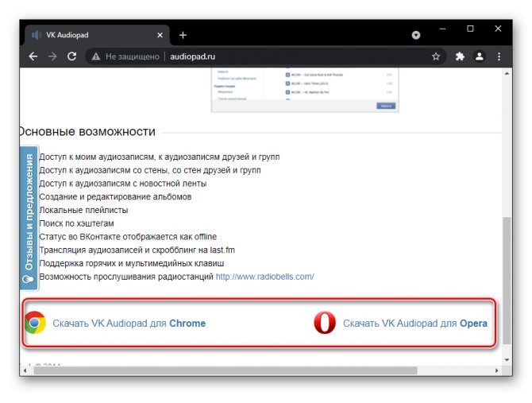
Task: Open Скачать VK Audiopad для Opera link
Action: (x=415, y=324)
